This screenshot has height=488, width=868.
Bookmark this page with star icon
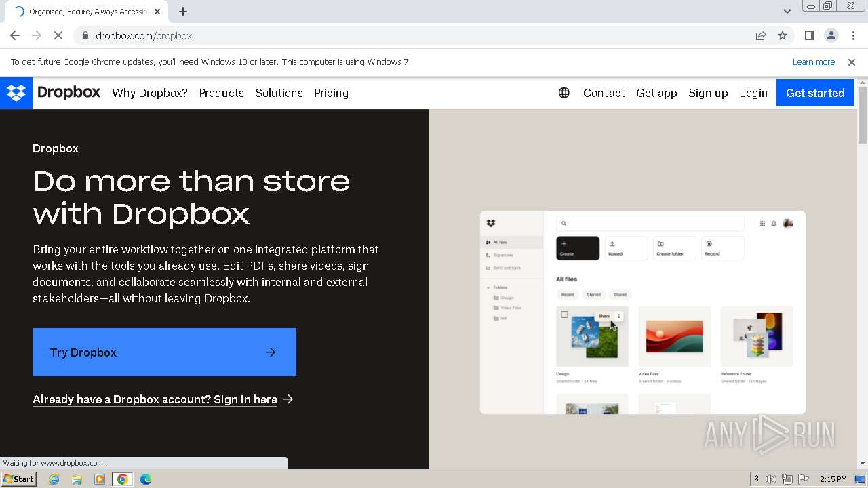[783, 36]
